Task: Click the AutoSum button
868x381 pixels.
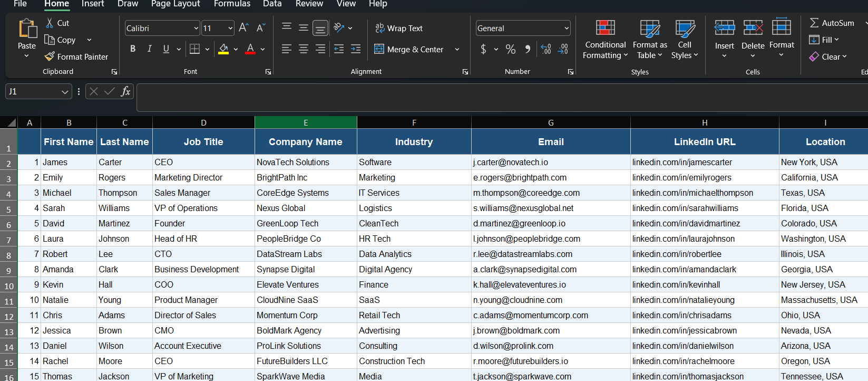Action: click(832, 23)
